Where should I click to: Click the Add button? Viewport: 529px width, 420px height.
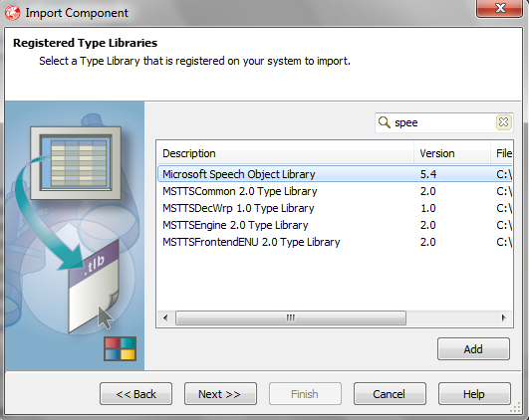point(473,349)
